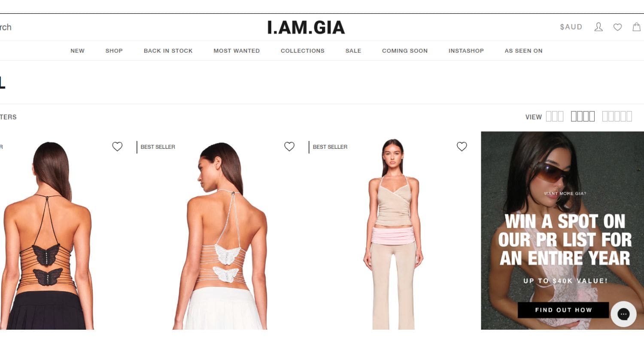Viewport: 644px width, 343px height.
Task: Open the beige wrap top product image
Action: point(394,234)
